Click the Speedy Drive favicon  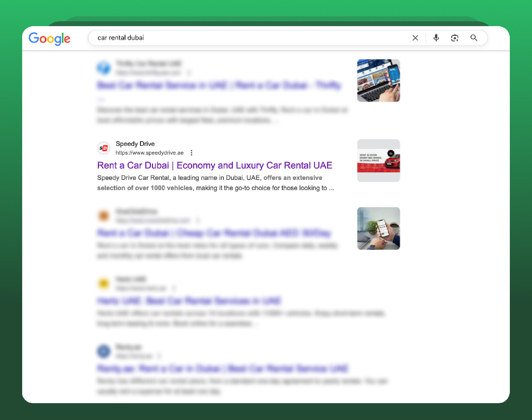tap(104, 148)
